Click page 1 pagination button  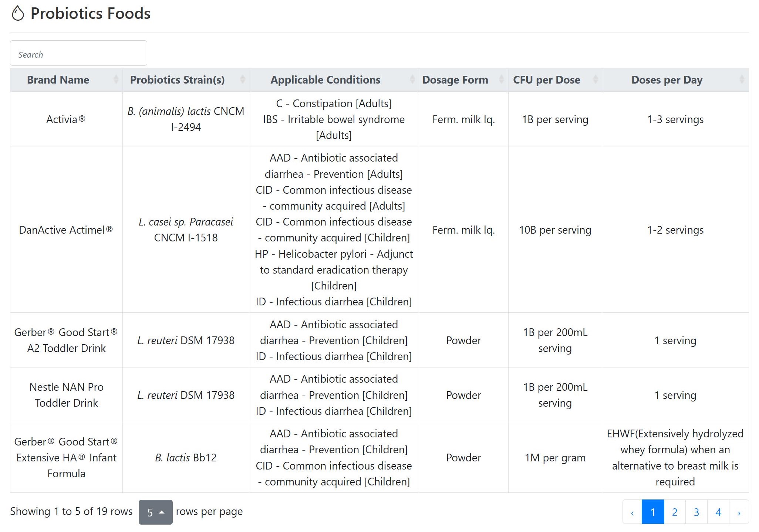652,511
